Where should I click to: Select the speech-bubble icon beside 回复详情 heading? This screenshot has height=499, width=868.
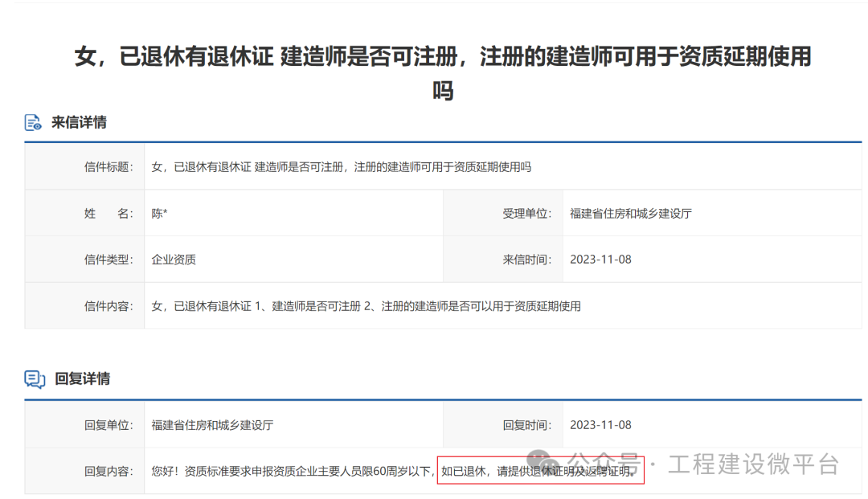coord(32,378)
